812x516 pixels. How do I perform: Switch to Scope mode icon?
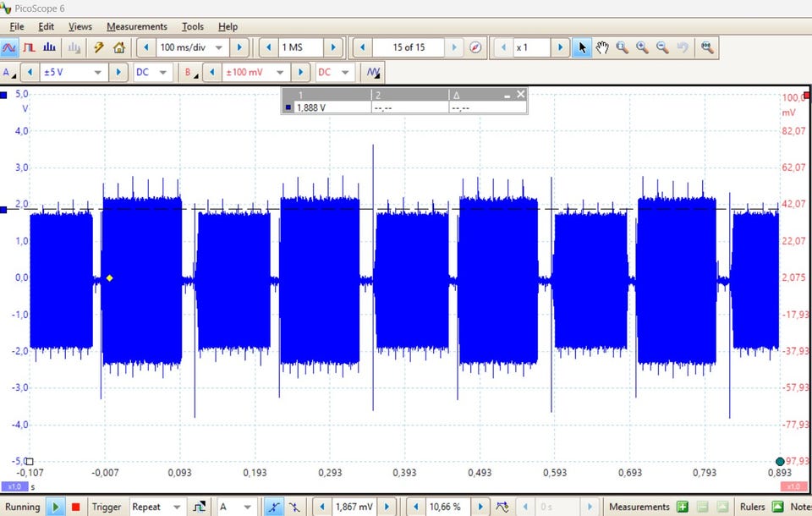[10, 47]
